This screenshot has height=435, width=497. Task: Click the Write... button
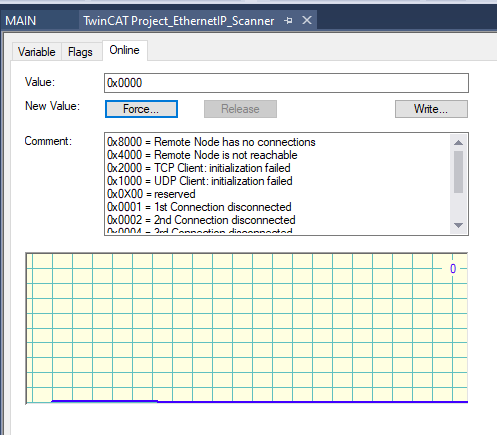pos(431,109)
